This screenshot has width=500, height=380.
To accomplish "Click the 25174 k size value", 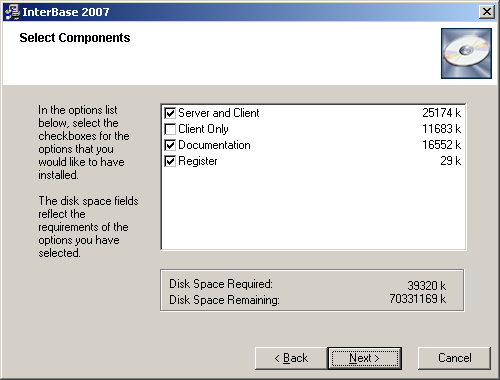I will pyautogui.click(x=441, y=113).
